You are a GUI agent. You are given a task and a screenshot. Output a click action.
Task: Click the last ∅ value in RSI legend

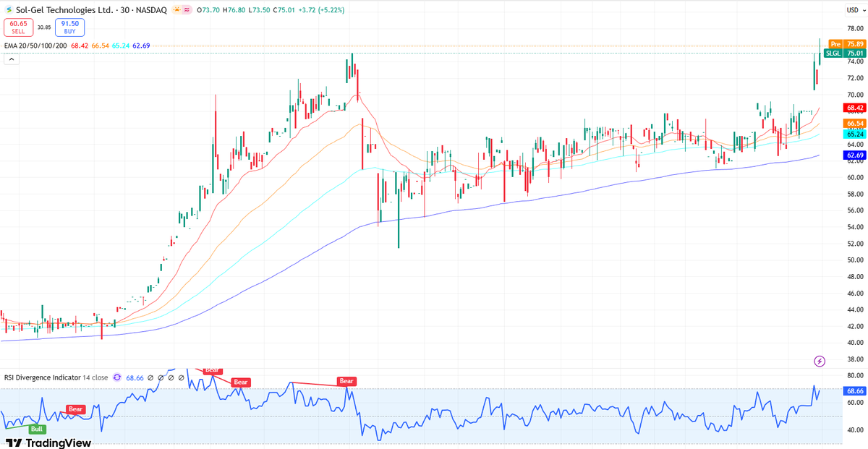182,377
